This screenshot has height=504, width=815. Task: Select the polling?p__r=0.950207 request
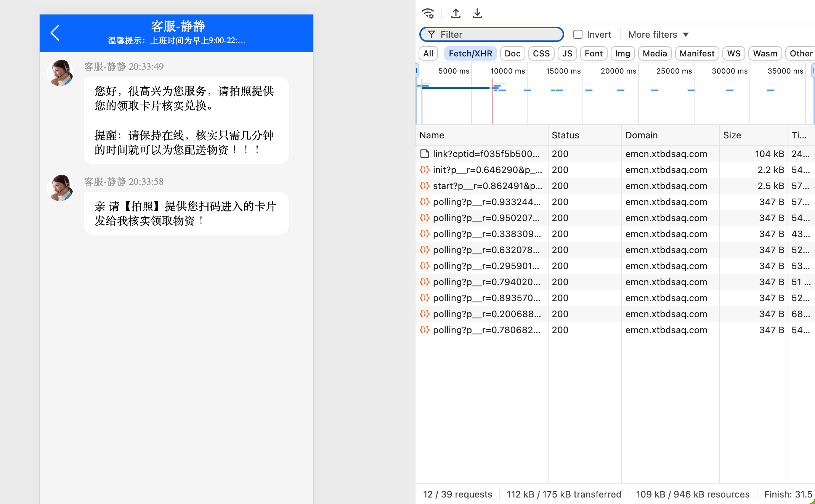tap(615, 218)
